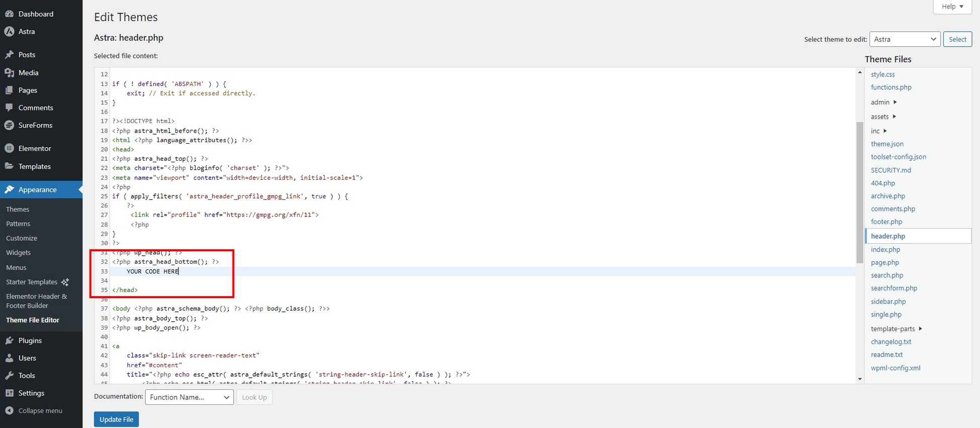Screen dimensions: 980x428
Task: Open the Select theme to edit dropdown
Action: pos(905,39)
